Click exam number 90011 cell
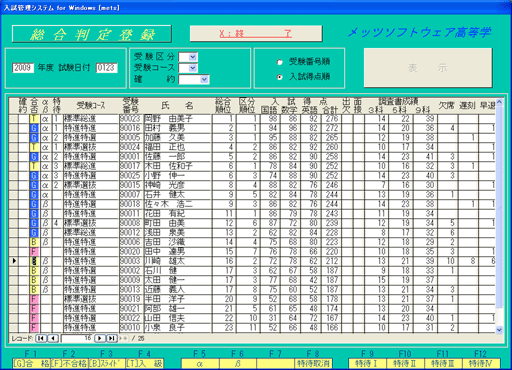Screen dimensions: 512x370 point(131,214)
